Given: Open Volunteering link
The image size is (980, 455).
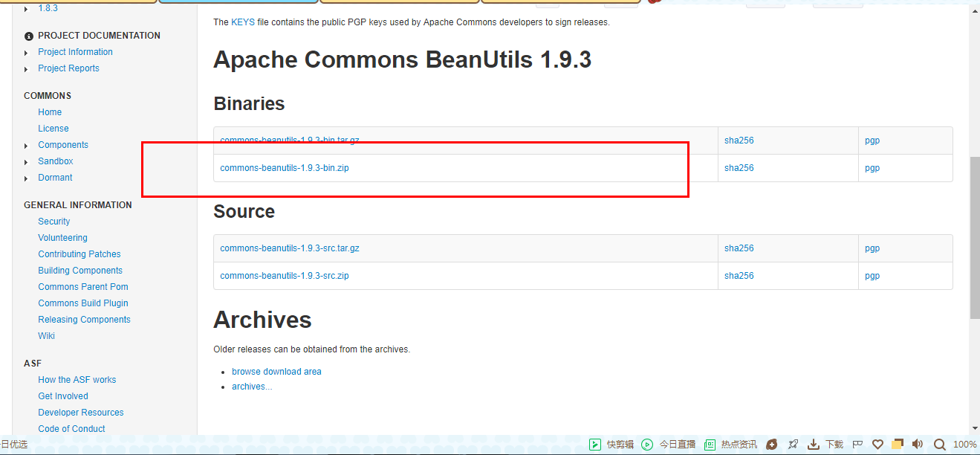Looking at the screenshot, I should 62,238.
